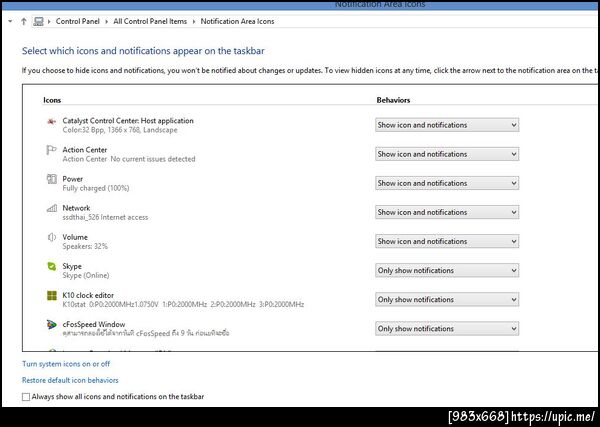Select K10 clock editor label
This screenshot has height=427, width=600.
click(x=88, y=295)
